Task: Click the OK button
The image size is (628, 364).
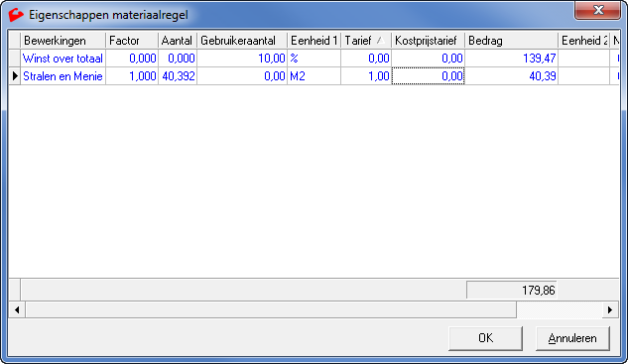Action: [485, 338]
